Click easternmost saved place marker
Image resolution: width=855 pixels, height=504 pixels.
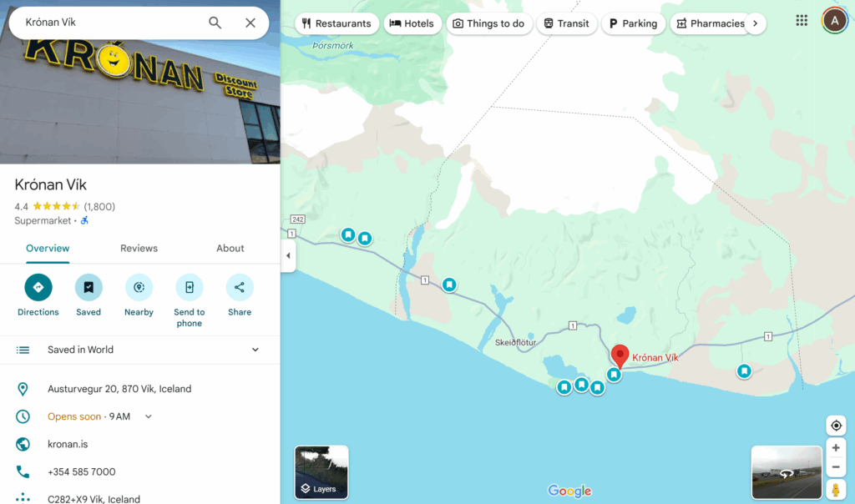(744, 371)
